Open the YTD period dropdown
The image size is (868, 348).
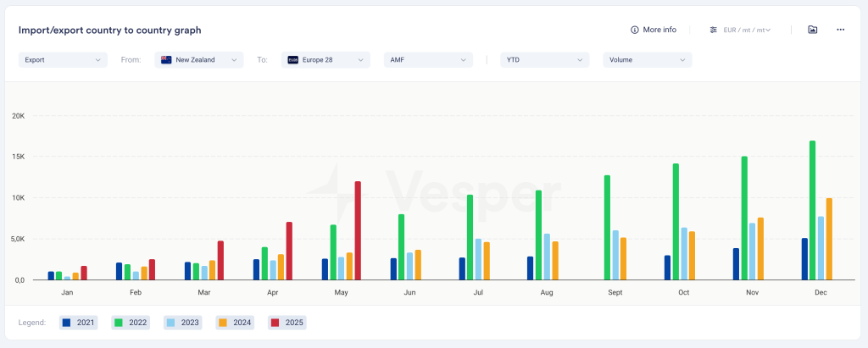pyautogui.click(x=545, y=60)
